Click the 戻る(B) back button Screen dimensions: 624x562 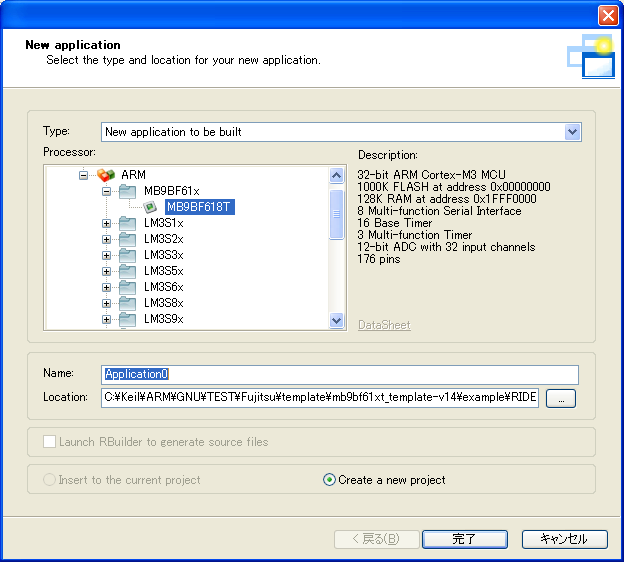[376, 539]
